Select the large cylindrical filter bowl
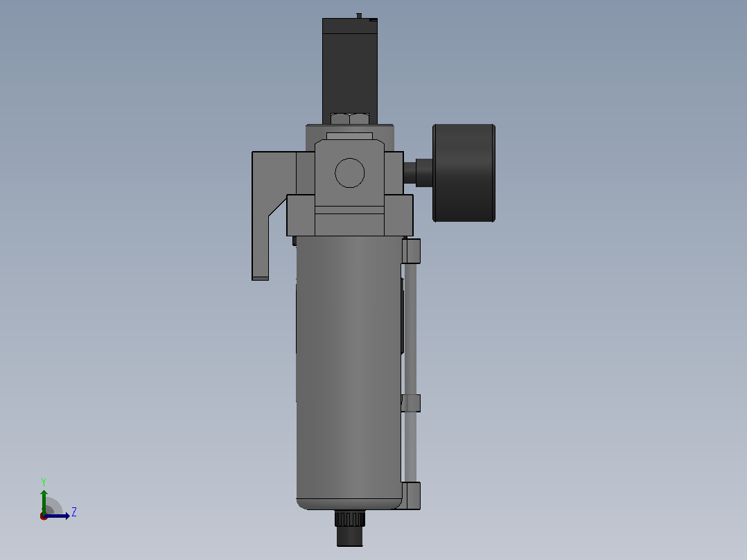This screenshot has width=747, height=560. (x=349, y=373)
